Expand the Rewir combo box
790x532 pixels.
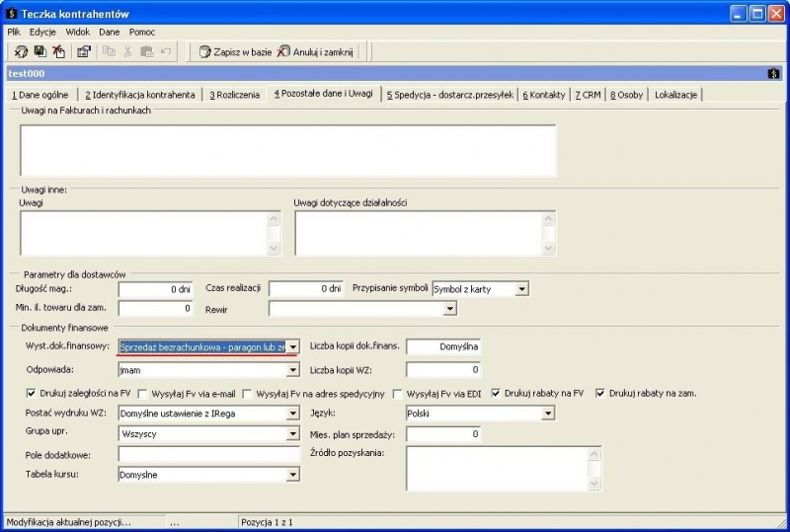[450, 308]
